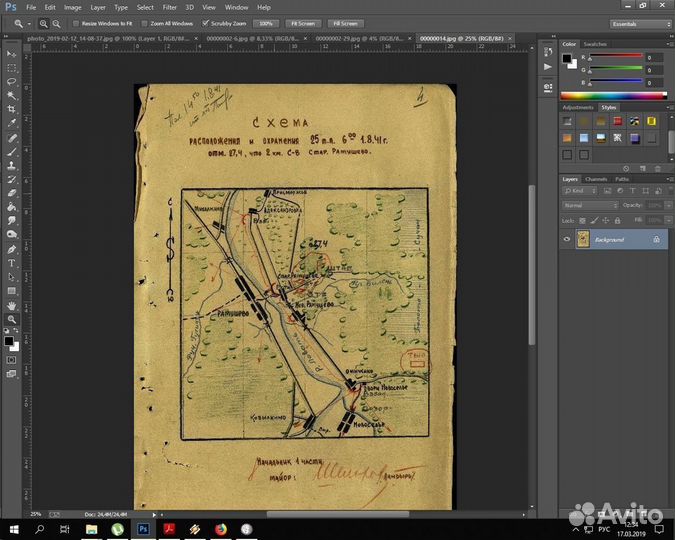Toggle lock image pixels brush icon
Screen dimensions: 675x540
594,220
